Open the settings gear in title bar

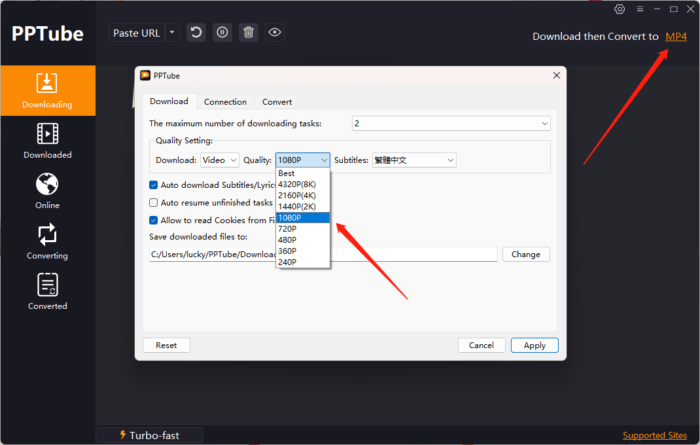(620, 10)
